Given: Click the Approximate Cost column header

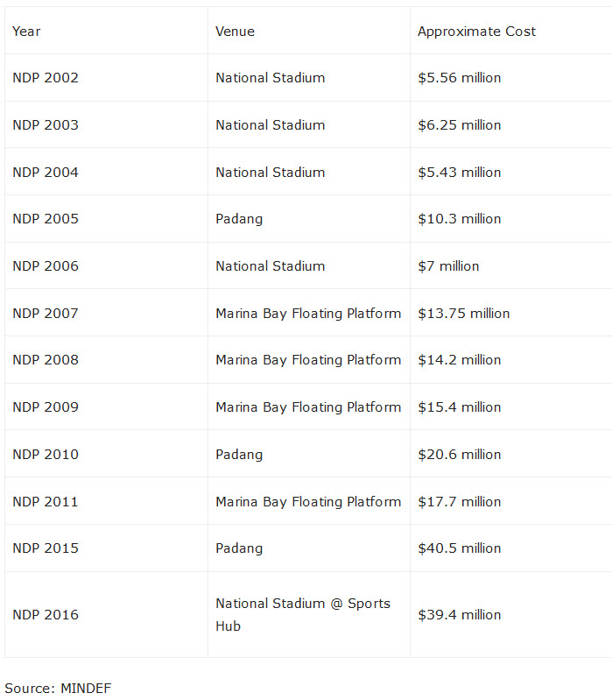Looking at the screenshot, I should coord(476,32).
